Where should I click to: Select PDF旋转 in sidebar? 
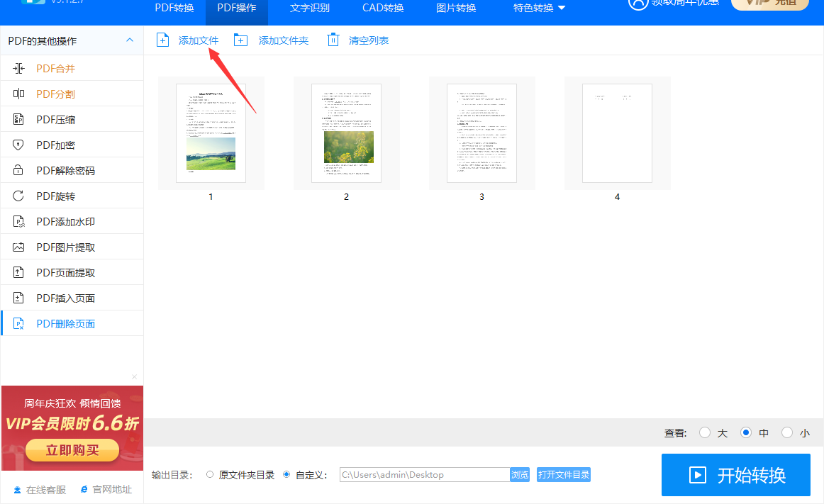click(72, 196)
